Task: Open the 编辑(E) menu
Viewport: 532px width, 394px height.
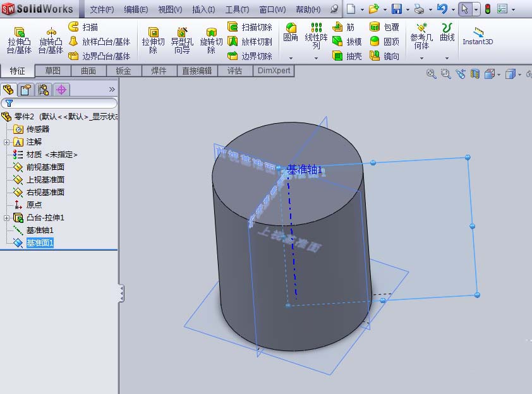Action: click(136, 9)
